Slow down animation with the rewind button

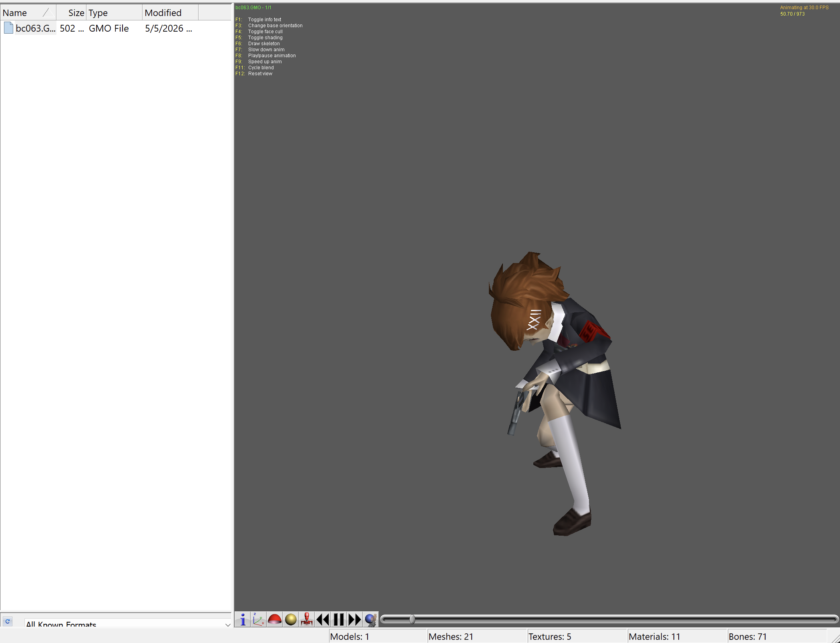coord(323,619)
